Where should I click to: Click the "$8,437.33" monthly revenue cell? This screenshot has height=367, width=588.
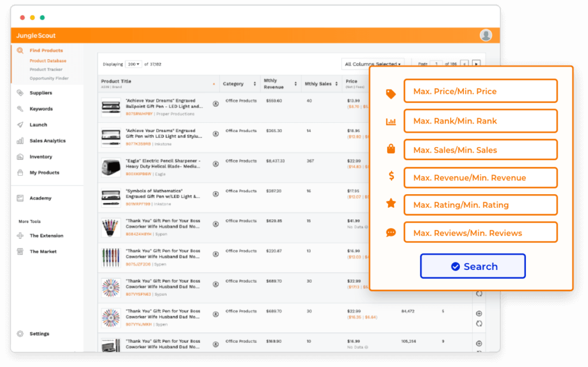click(x=275, y=161)
